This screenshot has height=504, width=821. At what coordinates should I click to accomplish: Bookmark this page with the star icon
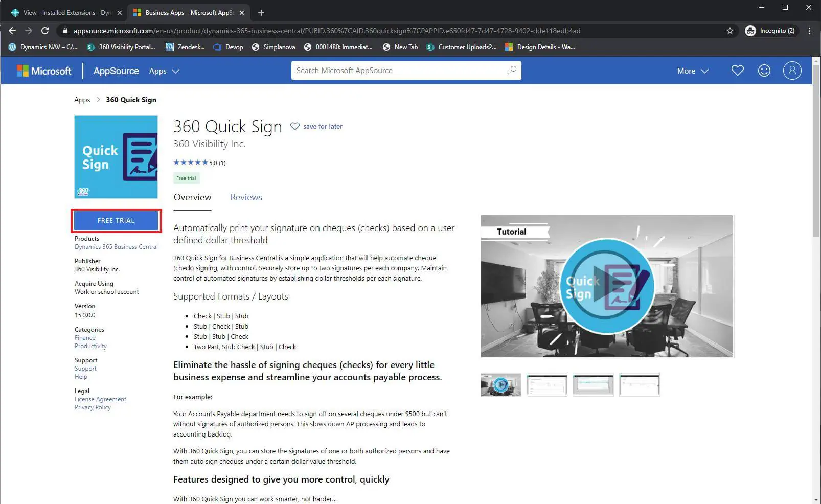tap(730, 31)
